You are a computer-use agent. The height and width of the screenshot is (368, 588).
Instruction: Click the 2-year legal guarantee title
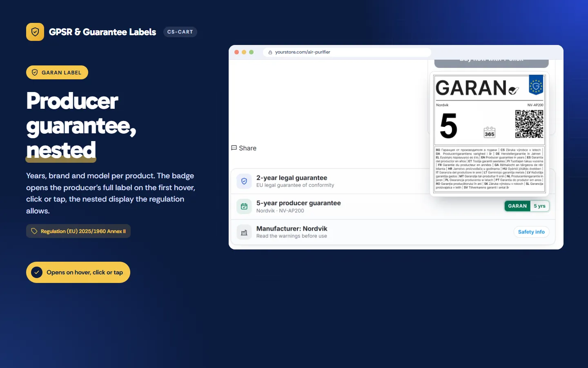292,178
